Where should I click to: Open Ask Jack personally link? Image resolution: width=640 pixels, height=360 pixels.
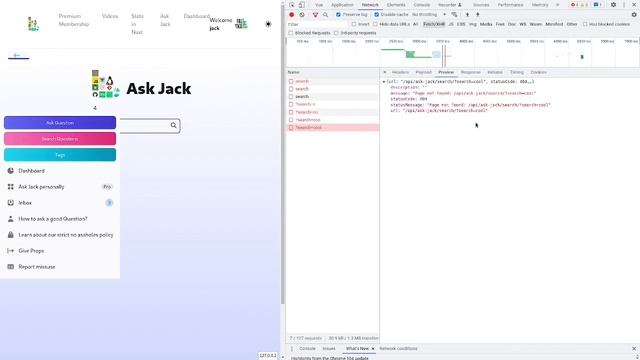[x=41, y=187]
